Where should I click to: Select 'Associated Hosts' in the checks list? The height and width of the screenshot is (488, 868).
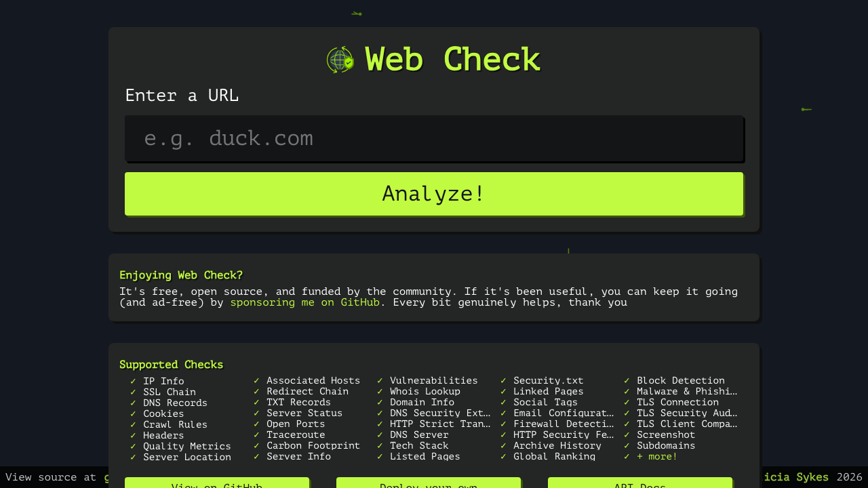pos(313,380)
